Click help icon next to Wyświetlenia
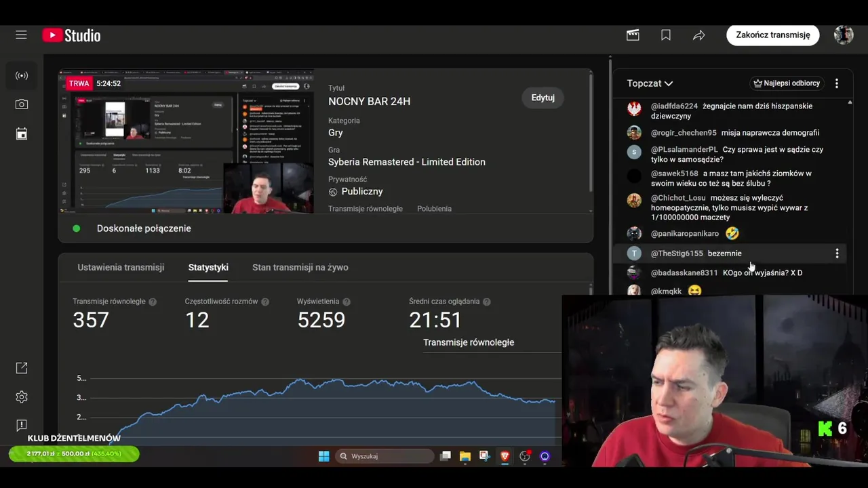 point(347,302)
